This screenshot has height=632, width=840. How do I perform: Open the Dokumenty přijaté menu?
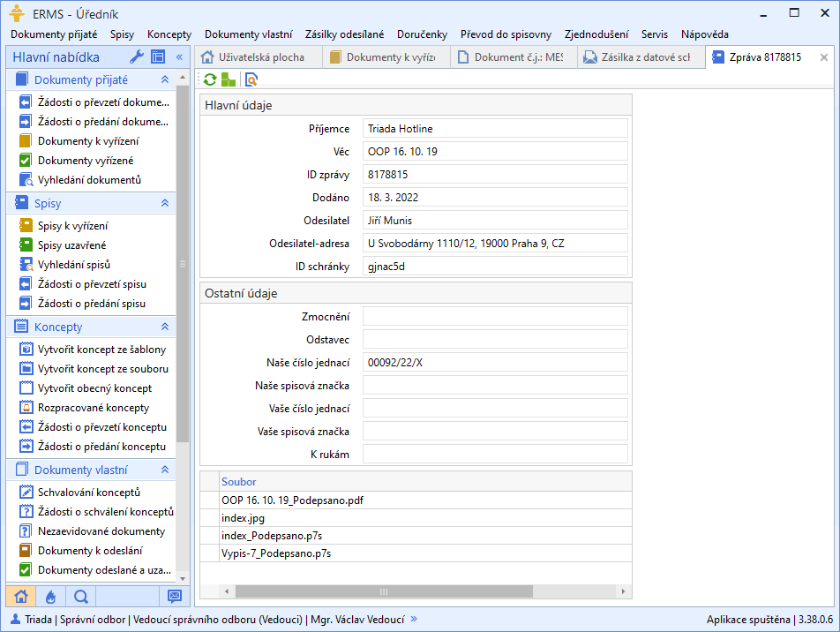tap(54, 34)
